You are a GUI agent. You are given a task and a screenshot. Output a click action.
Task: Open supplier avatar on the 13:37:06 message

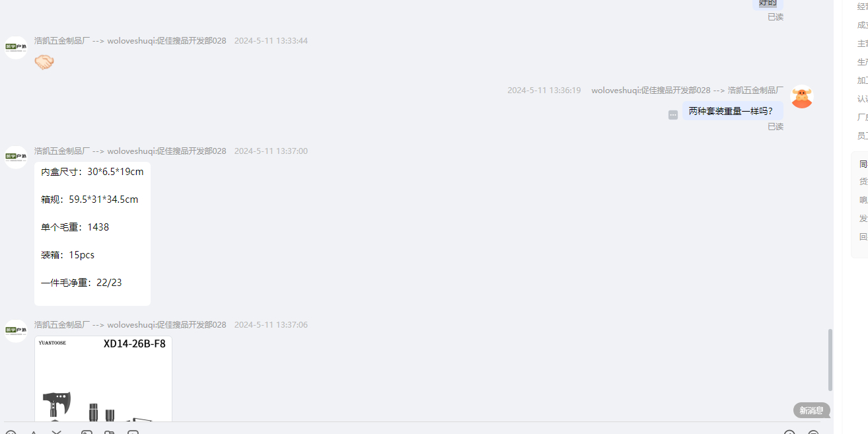(x=16, y=331)
